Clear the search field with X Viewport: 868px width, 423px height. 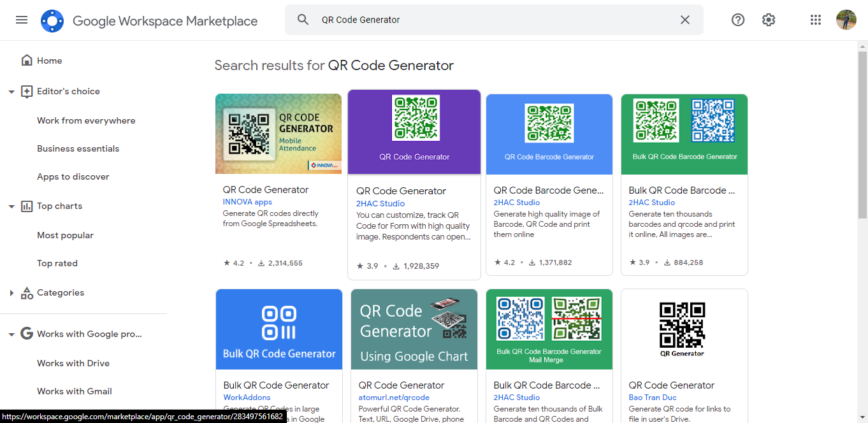(x=685, y=20)
